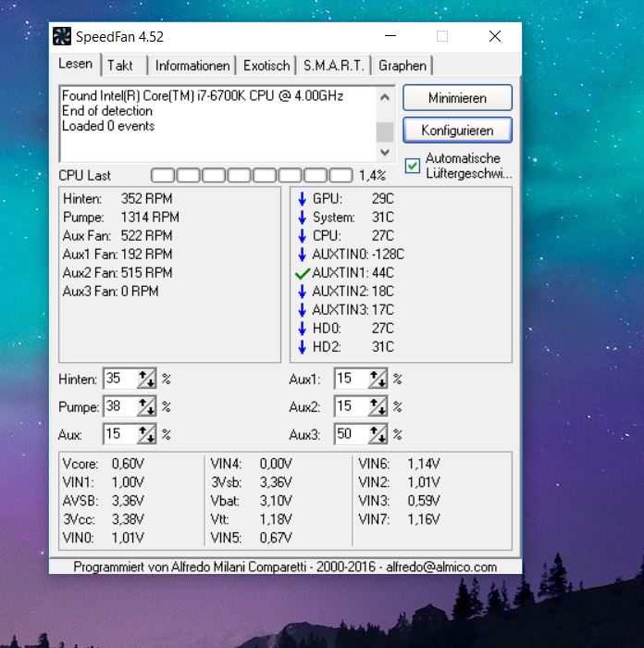The width and height of the screenshot is (644, 648).
Task: Click the Aux percentage input field
Action: pyautogui.click(x=119, y=434)
